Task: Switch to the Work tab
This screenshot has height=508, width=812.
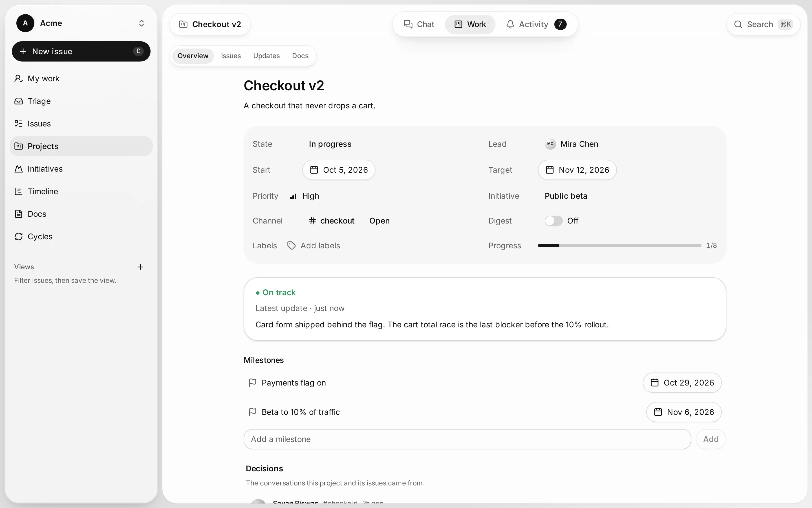Action: pyautogui.click(x=470, y=24)
